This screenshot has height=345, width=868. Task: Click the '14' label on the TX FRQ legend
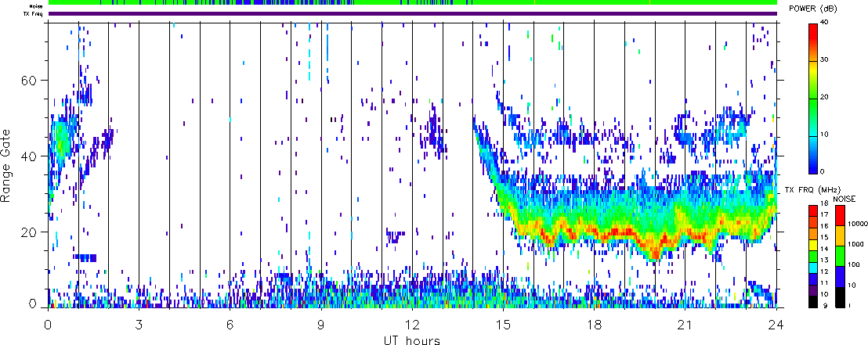[825, 249]
